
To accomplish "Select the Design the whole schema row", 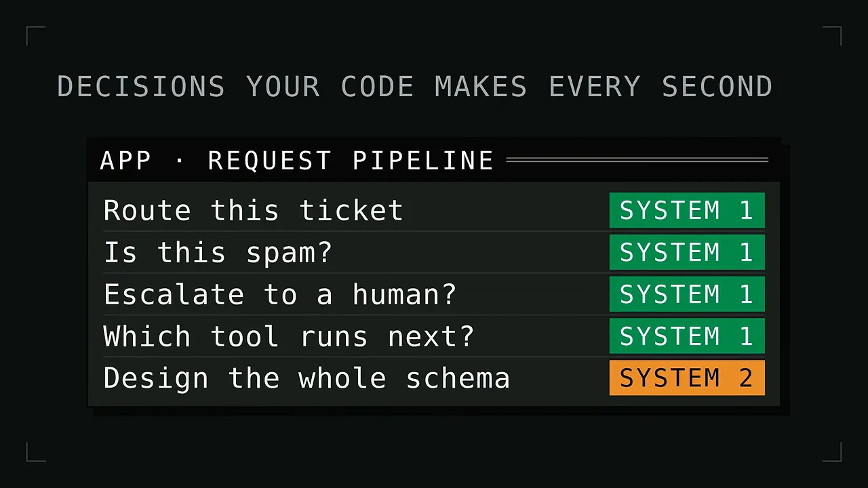I will pyautogui.click(x=434, y=378).
